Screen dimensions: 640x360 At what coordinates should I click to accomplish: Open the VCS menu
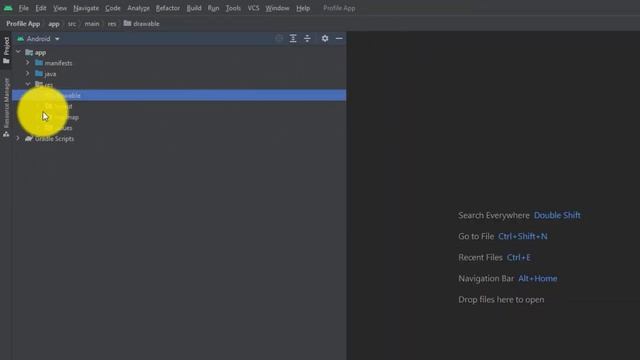coord(253,8)
